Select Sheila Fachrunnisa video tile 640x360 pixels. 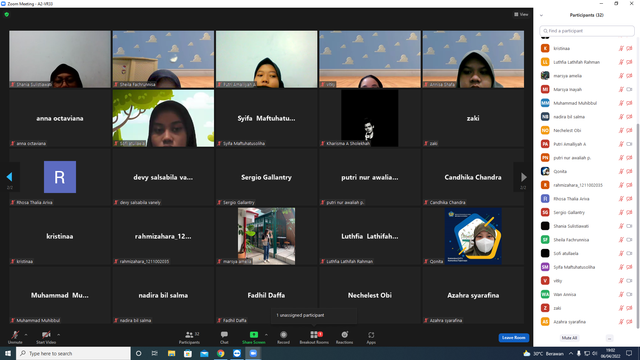point(163,59)
